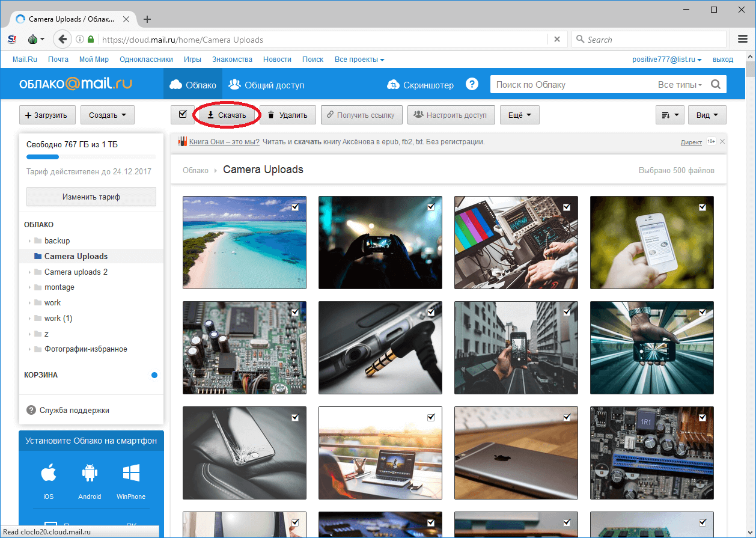The image size is (756, 538).
Task: Open the Почта link in top menu
Action: 58,60
